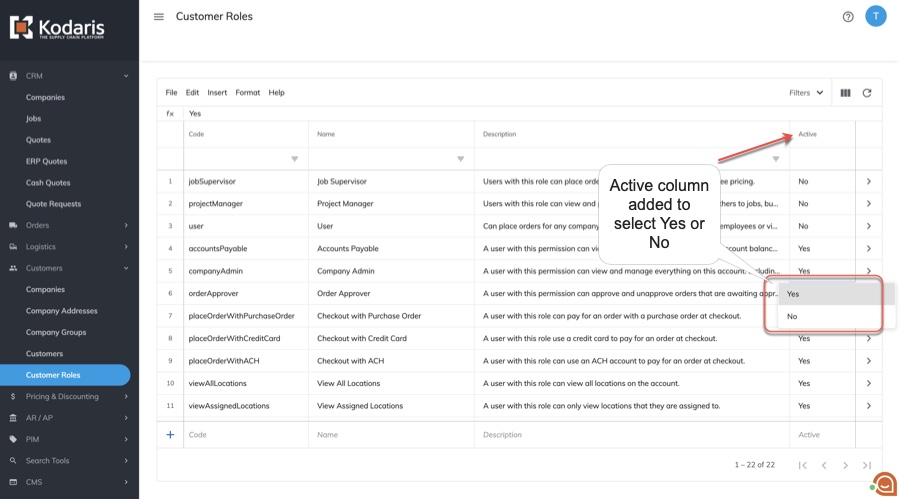Open details arrow for jobSupervisor row
Screen dimensions: 900x499
(868, 181)
